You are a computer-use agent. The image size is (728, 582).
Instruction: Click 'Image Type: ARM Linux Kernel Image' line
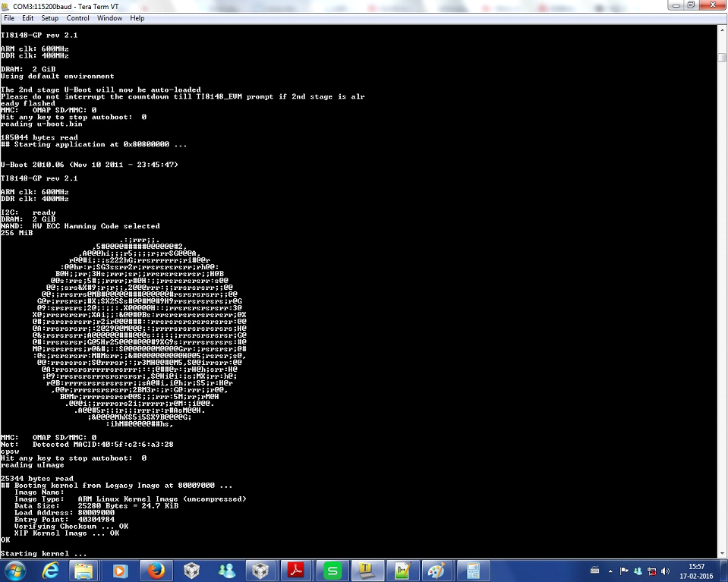130,499
